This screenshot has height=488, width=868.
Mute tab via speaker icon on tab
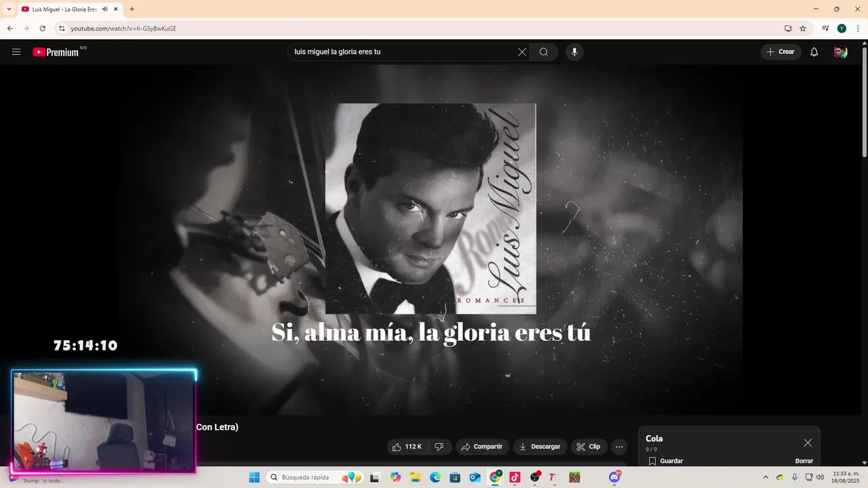[104, 9]
